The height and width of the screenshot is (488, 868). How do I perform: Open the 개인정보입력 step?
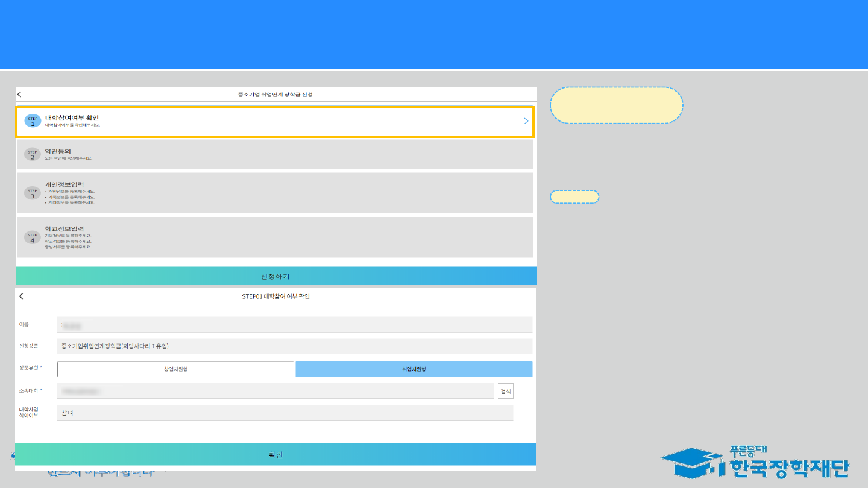pos(275,193)
